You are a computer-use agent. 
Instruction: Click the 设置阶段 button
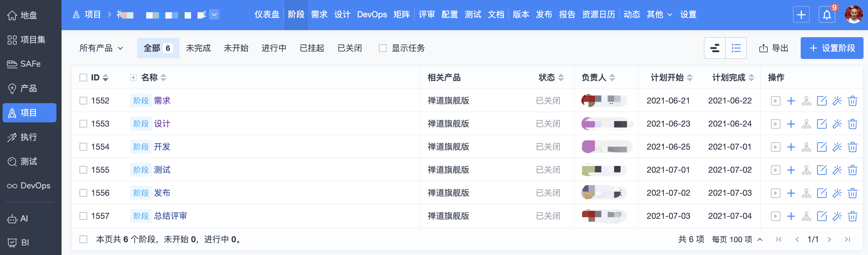point(831,48)
